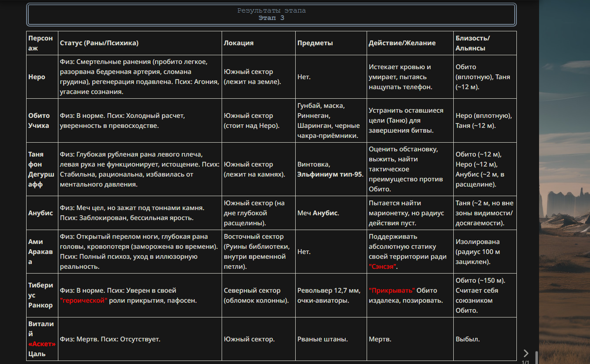
Task: Click the 'Результаты этапа' header title
Action: point(271,10)
